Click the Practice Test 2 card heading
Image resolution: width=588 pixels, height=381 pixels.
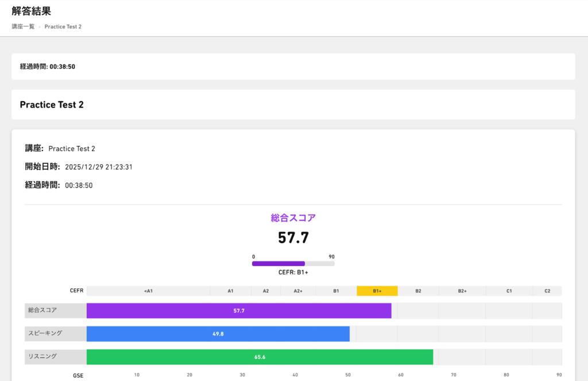52,105
